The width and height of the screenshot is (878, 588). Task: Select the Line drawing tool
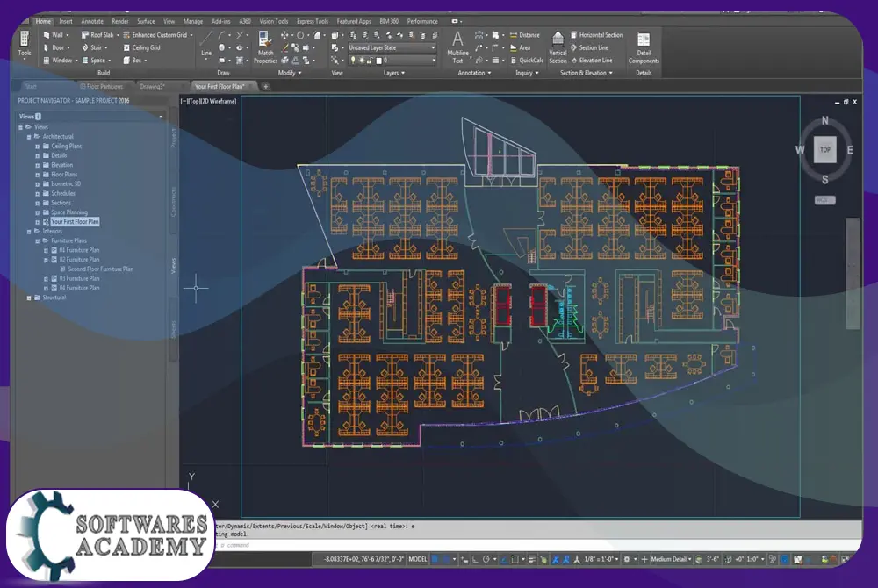tap(206, 45)
